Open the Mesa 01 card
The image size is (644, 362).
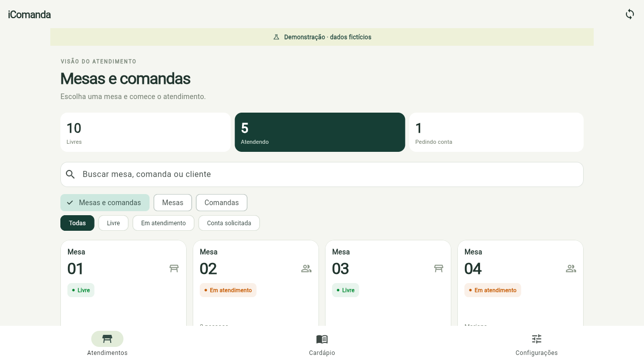[x=123, y=283]
